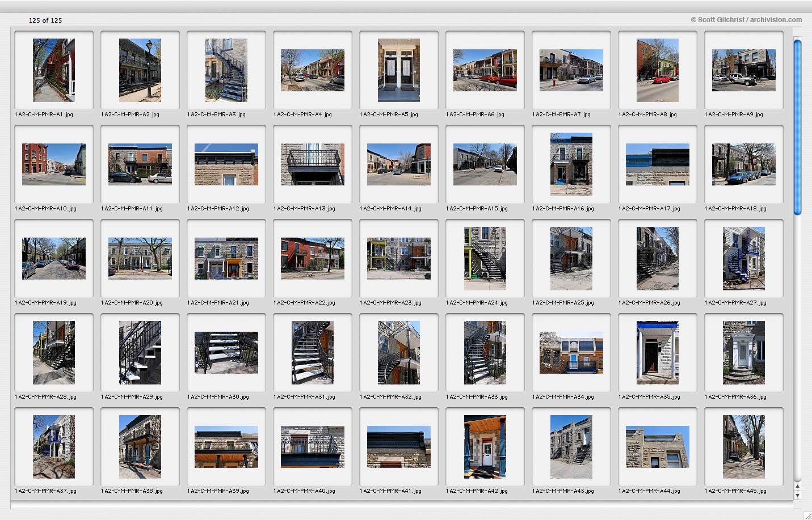Select the white door image 1A2-C-M-PMR-A36.jpg
The image size is (812, 520).
point(744,353)
